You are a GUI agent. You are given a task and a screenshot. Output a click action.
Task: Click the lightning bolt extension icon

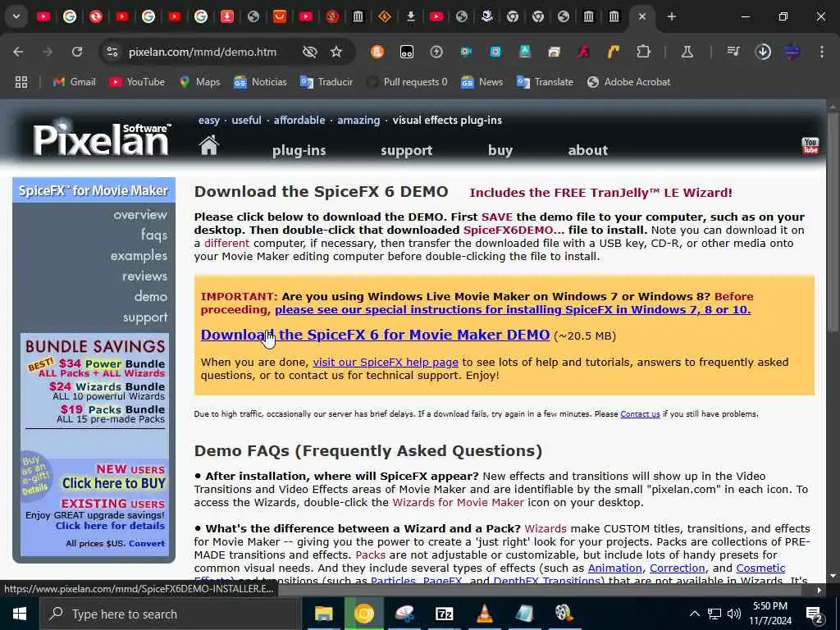tap(436, 52)
